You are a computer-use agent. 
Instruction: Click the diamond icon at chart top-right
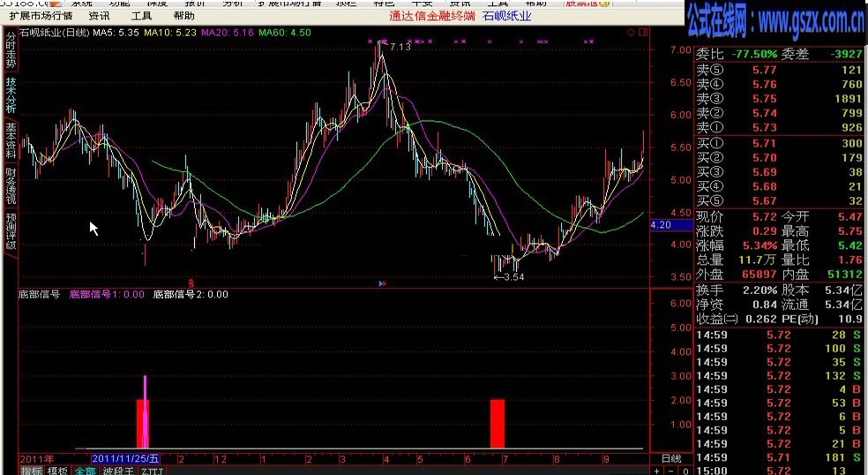(x=631, y=33)
